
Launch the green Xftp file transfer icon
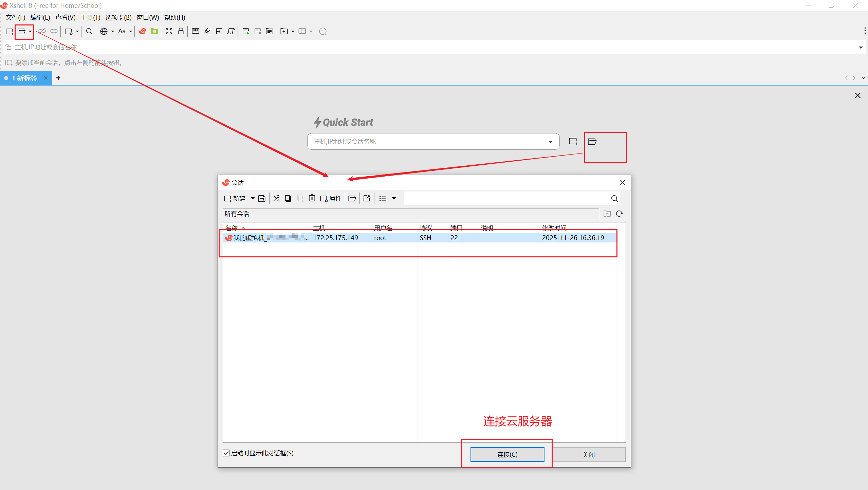[x=154, y=31]
